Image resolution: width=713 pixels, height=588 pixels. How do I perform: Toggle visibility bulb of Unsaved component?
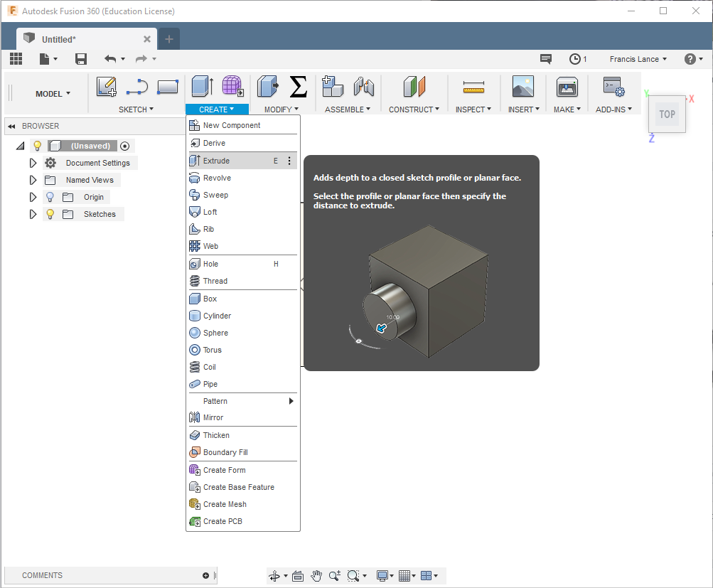[x=37, y=146]
